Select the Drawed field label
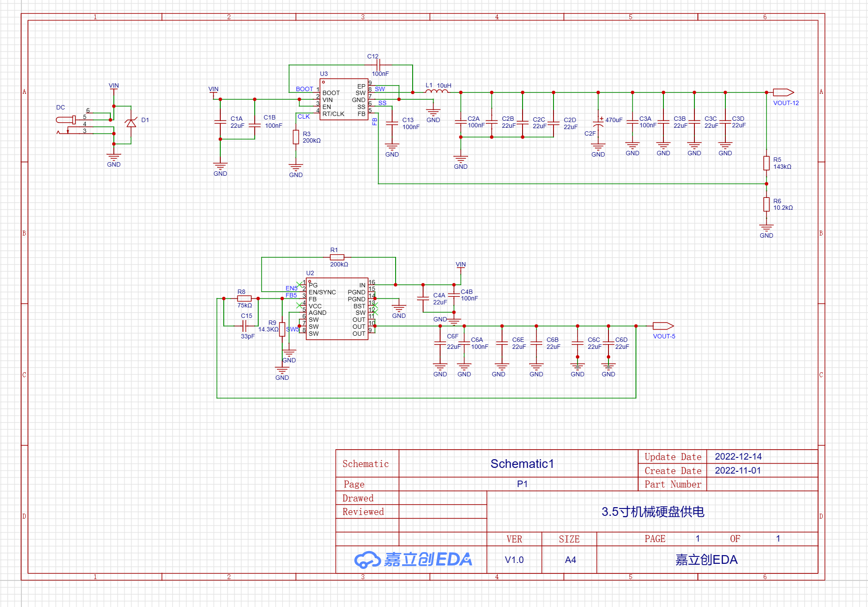 [x=358, y=498]
